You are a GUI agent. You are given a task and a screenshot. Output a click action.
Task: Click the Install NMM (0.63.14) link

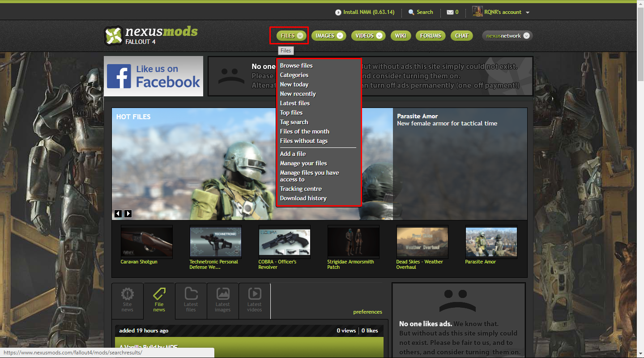pyautogui.click(x=369, y=12)
